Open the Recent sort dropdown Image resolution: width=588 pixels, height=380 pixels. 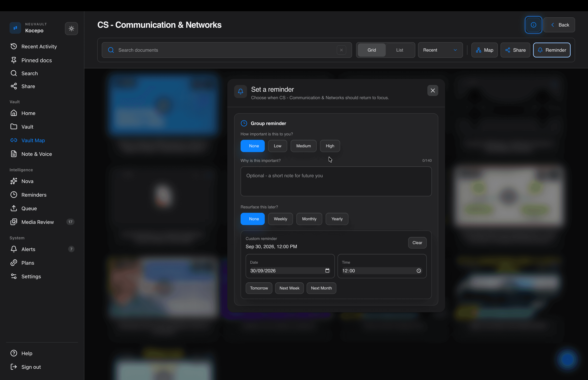[x=440, y=50]
